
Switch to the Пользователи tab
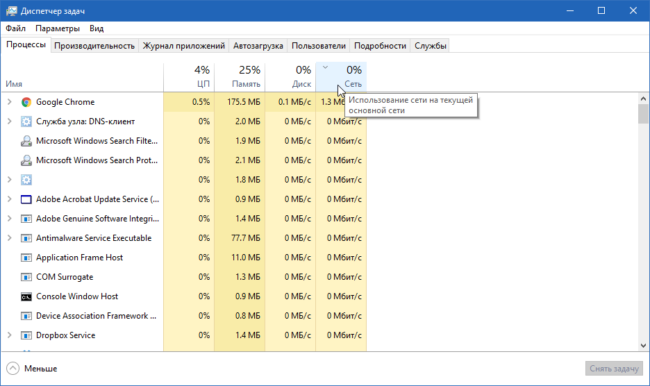[x=318, y=46]
